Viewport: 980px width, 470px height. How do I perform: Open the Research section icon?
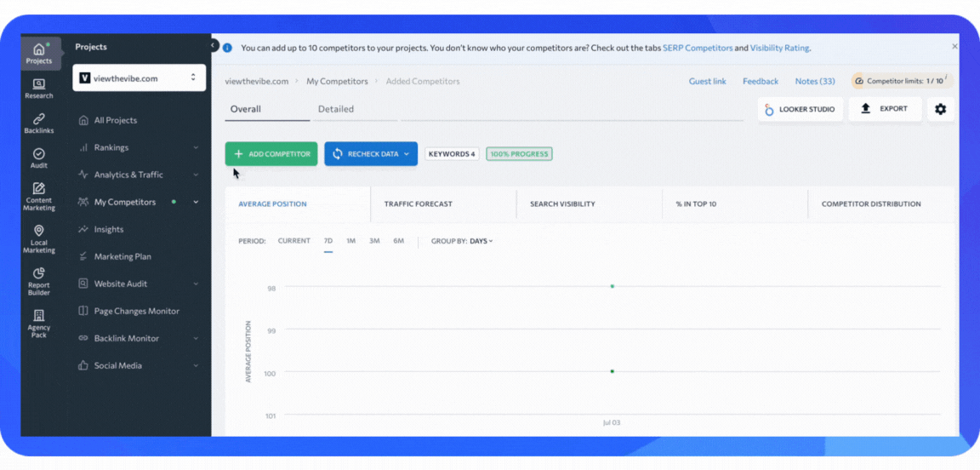pyautogui.click(x=39, y=89)
